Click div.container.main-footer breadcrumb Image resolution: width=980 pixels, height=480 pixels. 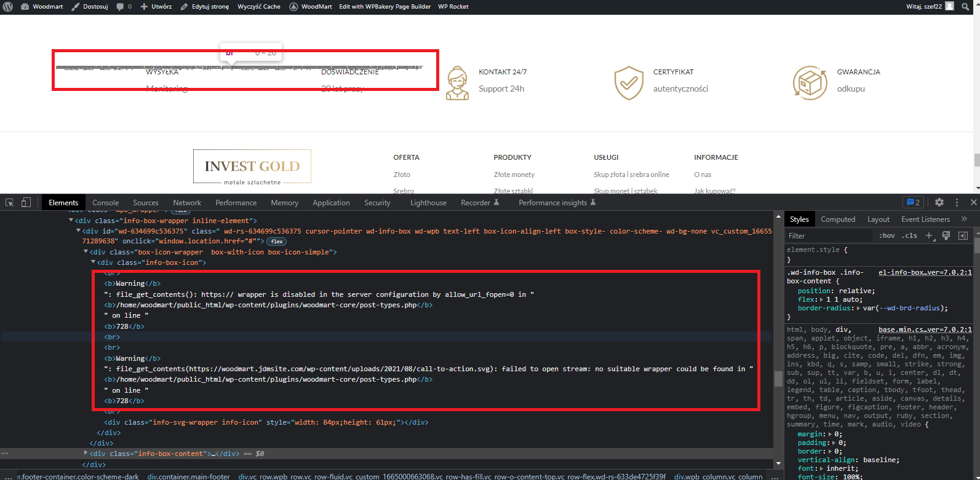pyautogui.click(x=188, y=476)
